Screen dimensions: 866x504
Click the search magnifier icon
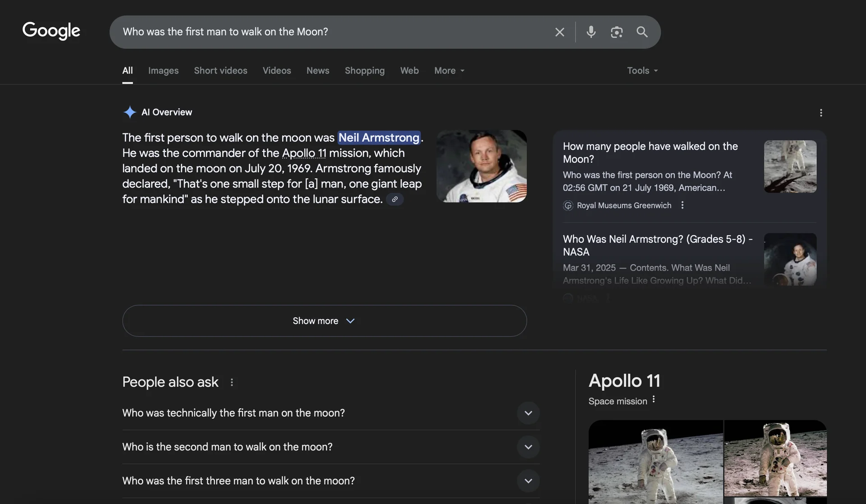[x=642, y=32]
